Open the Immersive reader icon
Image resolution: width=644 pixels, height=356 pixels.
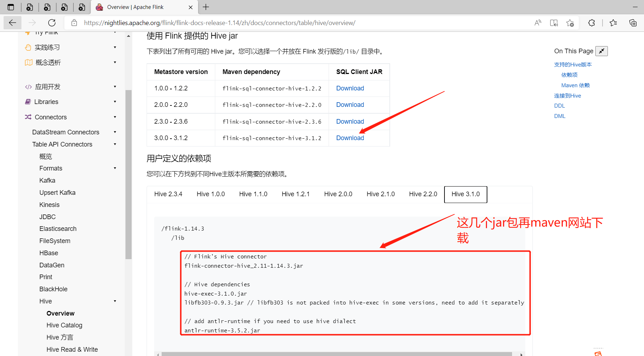pos(554,23)
